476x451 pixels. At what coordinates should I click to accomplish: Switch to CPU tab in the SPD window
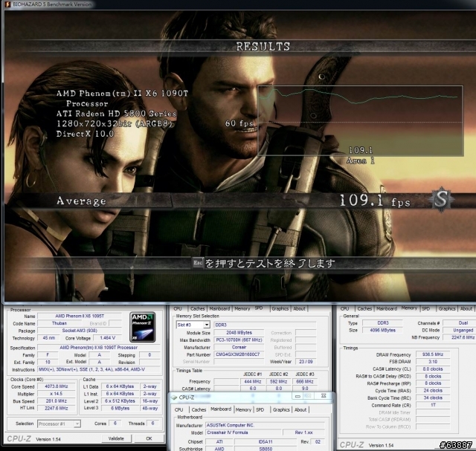coord(178,309)
